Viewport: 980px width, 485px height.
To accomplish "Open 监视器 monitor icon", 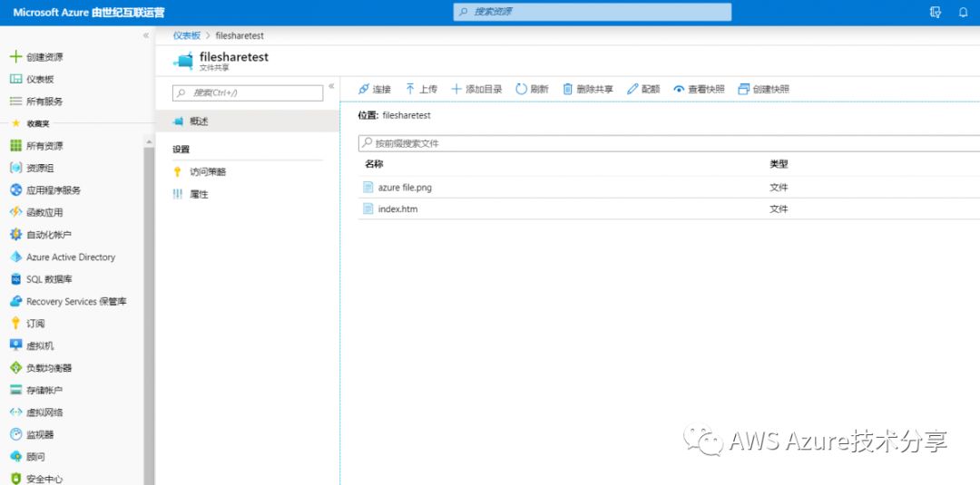I will click(15, 434).
